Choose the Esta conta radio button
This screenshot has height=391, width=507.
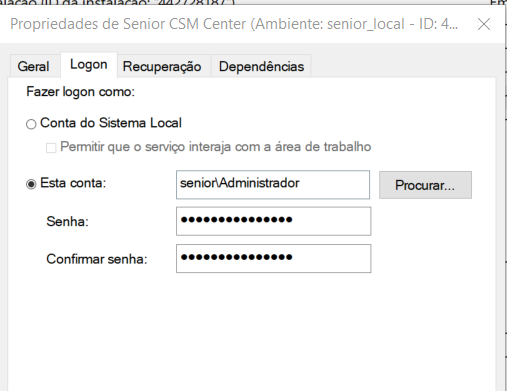[x=31, y=184]
